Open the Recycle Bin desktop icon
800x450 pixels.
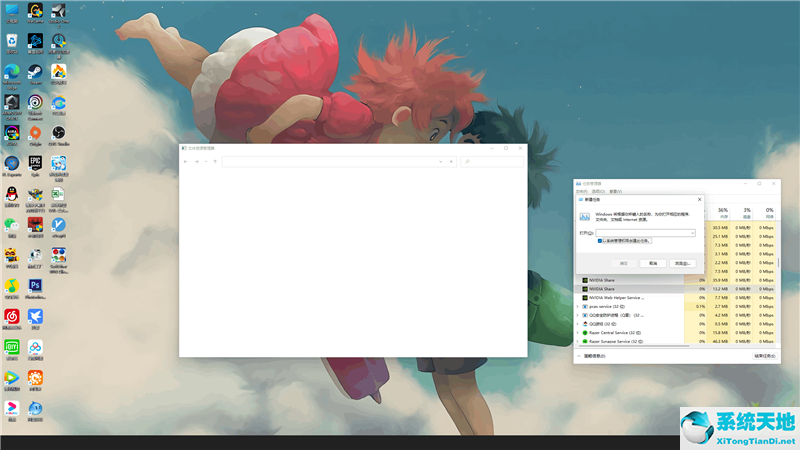(x=11, y=40)
